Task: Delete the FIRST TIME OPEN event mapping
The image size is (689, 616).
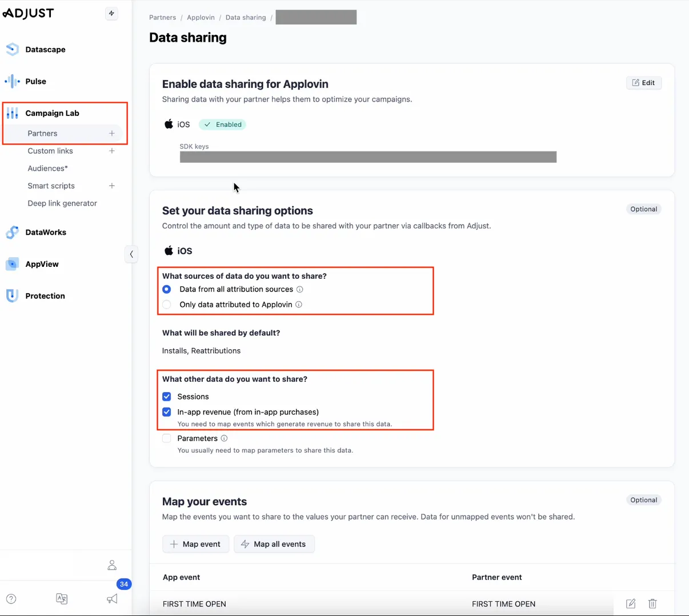Action: click(x=652, y=603)
